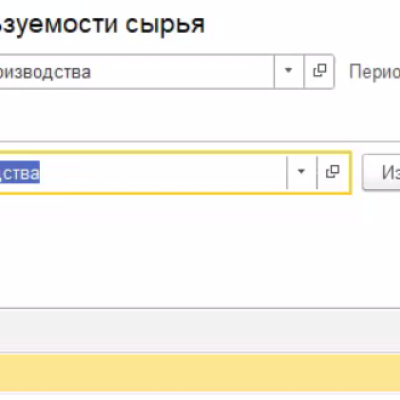Click the 'оизводства' text in the top field
The height and width of the screenshot is (400, 400).
[45, 72]
